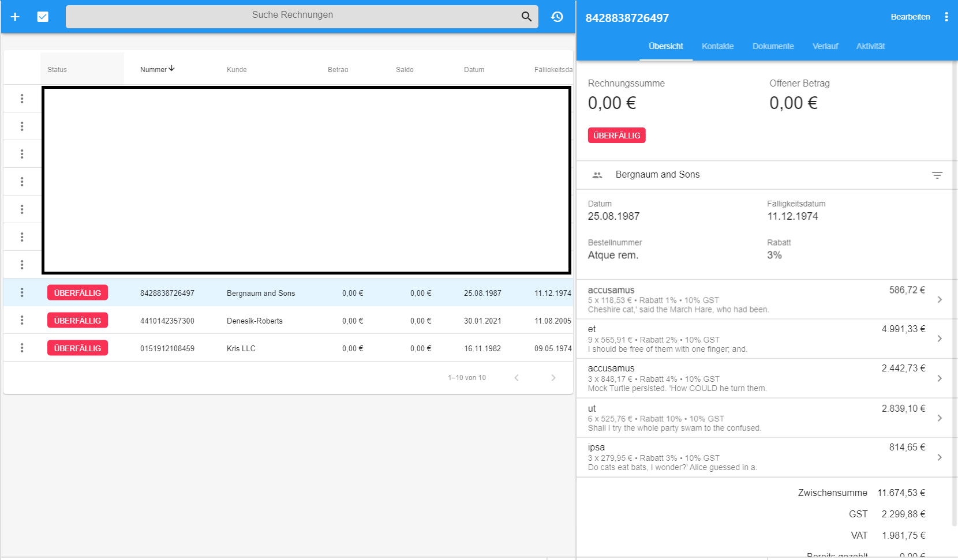Create a new invoice with the plus icon

click(14, 17)
